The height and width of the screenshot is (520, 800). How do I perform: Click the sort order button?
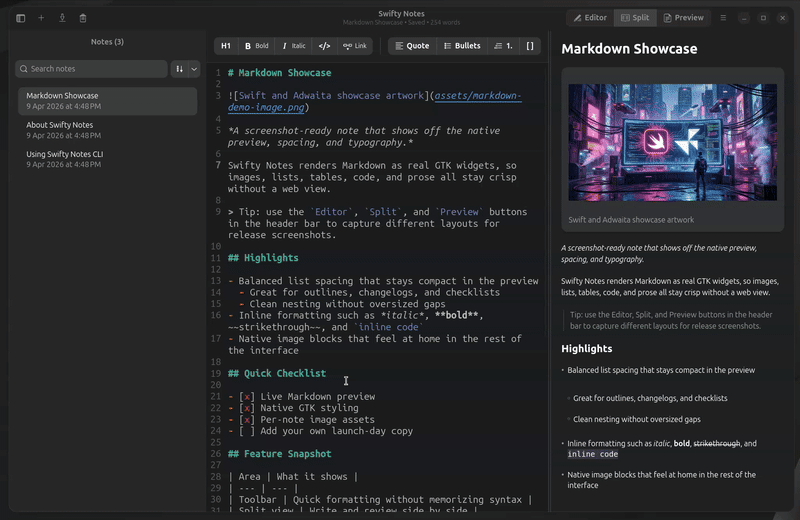(x=179, y=69)
